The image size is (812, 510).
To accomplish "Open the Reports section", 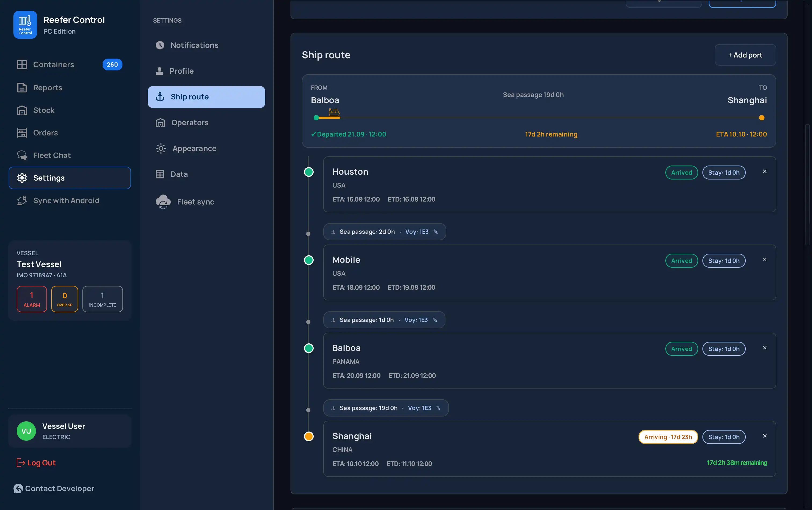I will (x=70, y=88).
